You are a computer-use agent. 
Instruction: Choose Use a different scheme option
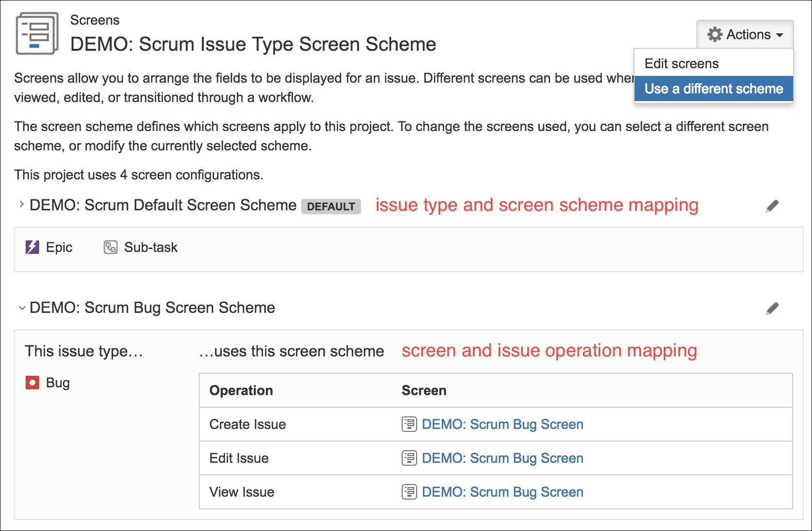713,89
